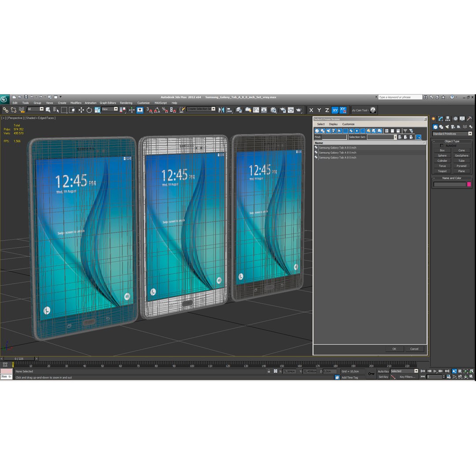Activate the Select and Move tool

coord(81,110)
